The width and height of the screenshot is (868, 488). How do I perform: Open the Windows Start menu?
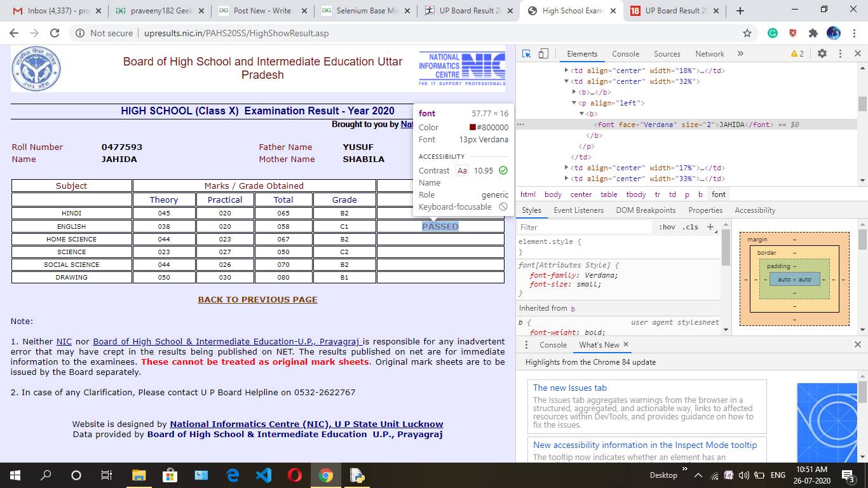pyautogui.click(x=15, y=475)
